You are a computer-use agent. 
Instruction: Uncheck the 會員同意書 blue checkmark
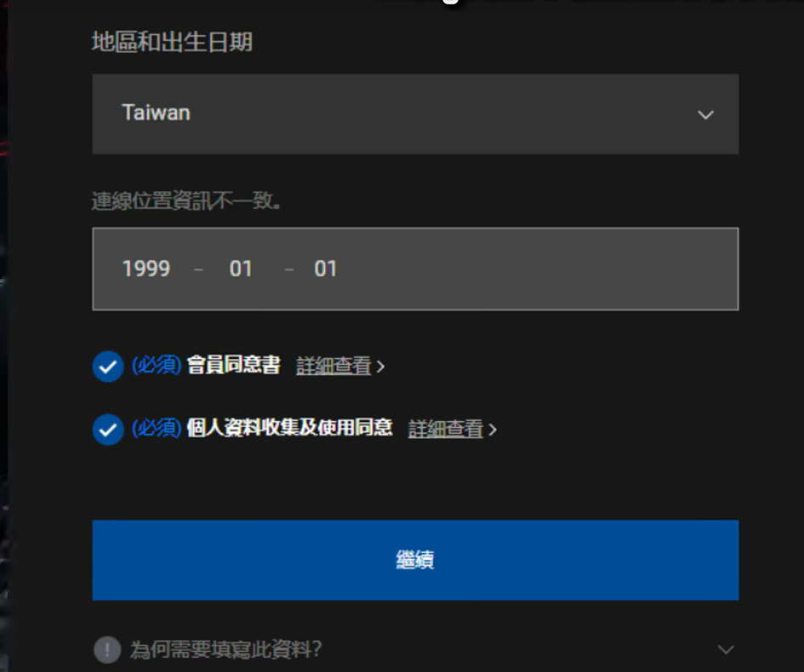pyautogui.click(x=108, y=367)
